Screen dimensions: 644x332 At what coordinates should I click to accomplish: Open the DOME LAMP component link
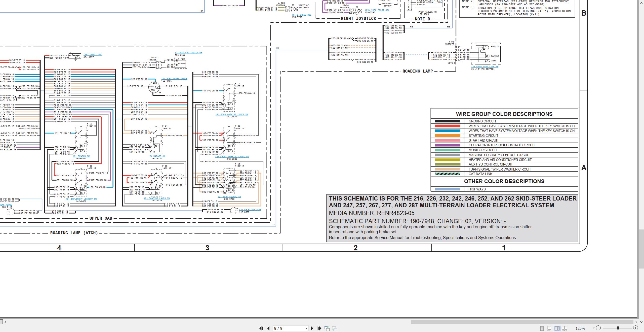coord(92,54)
